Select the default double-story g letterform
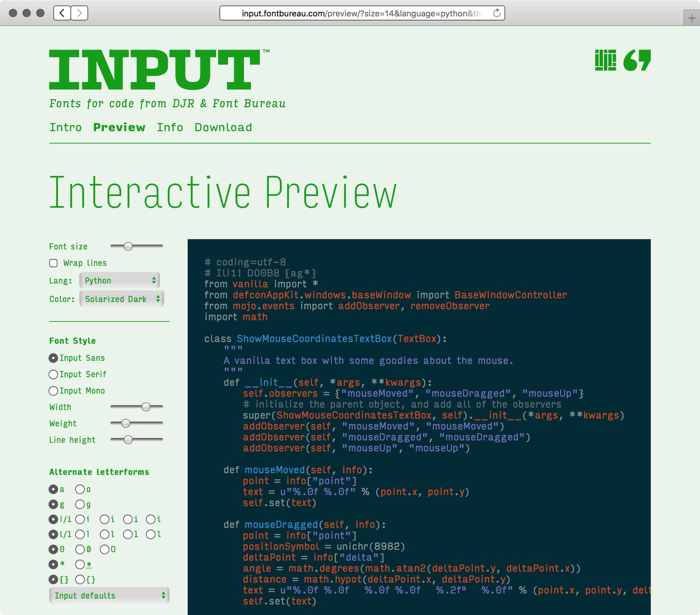 point(53,504)
